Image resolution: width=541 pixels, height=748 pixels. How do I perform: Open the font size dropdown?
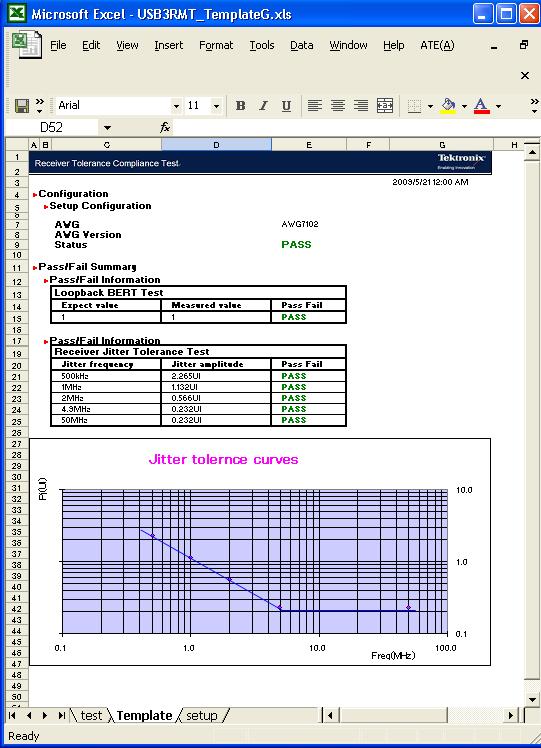click(x=216, y=106)
